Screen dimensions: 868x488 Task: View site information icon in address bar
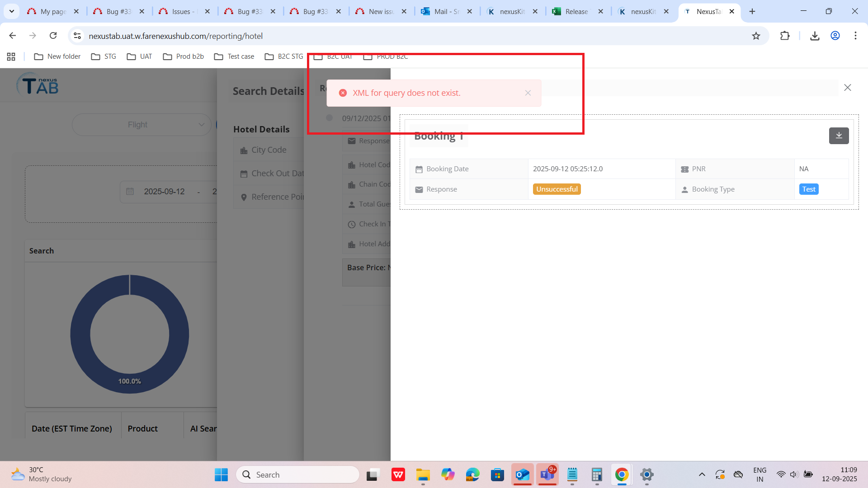77,36
